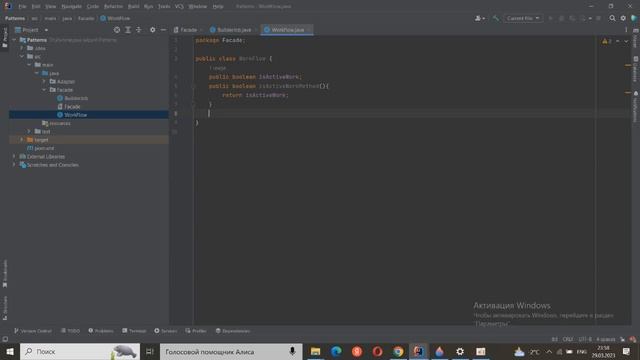Image resolution: width=640 pixels, height=360 pixels.
Task: Open the Refactor menu
Action: pos(113,7)
